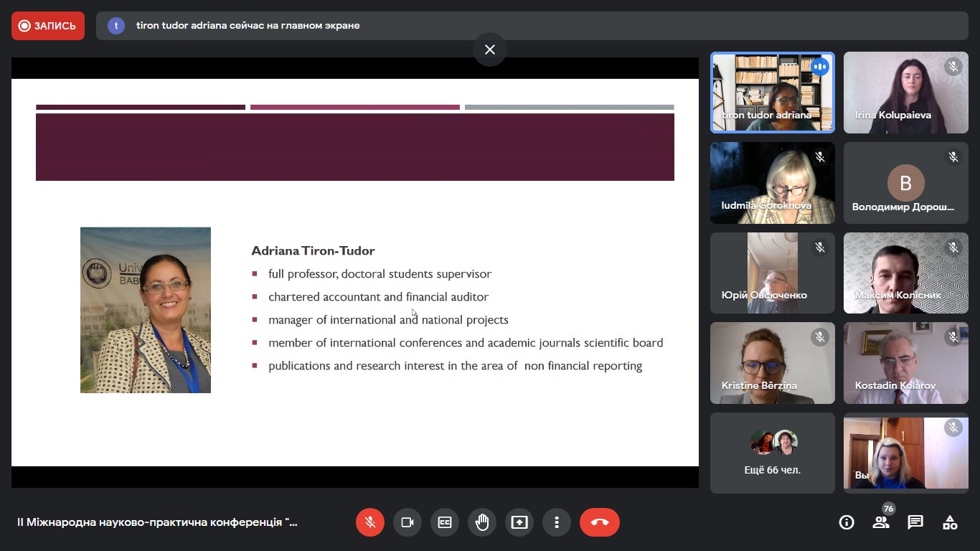This screenshot has width=980, height=551.
Task: Turn on closed captions
Action: point(445,522)
